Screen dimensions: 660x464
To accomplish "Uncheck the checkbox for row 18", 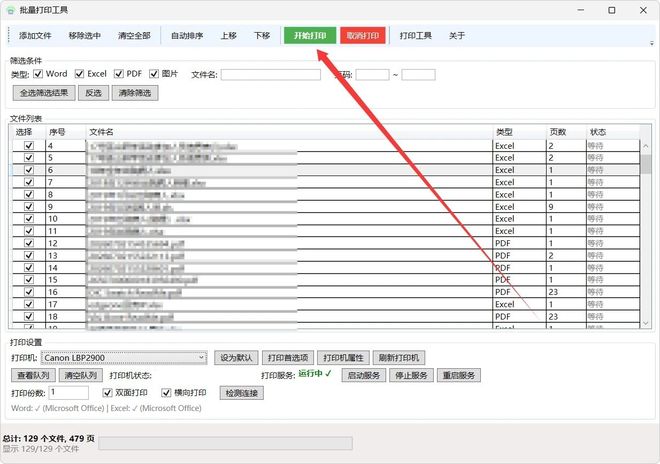I will [x=29, y=317].
